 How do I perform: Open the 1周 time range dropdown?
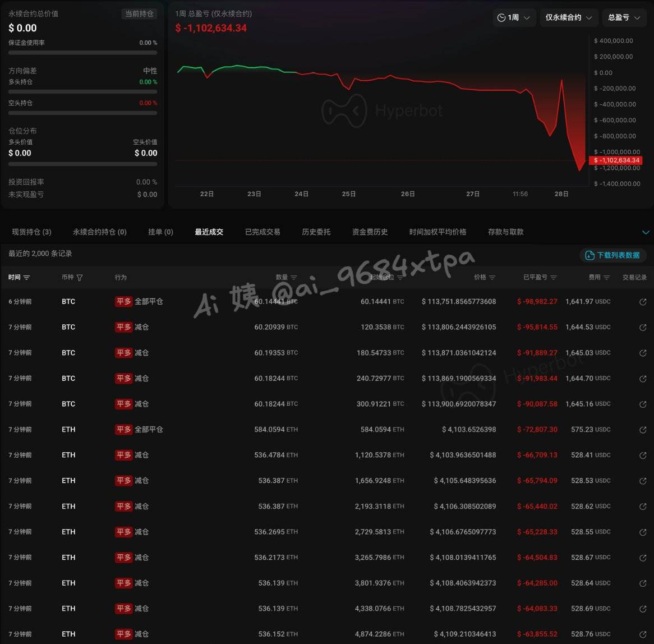pos(513,18)
